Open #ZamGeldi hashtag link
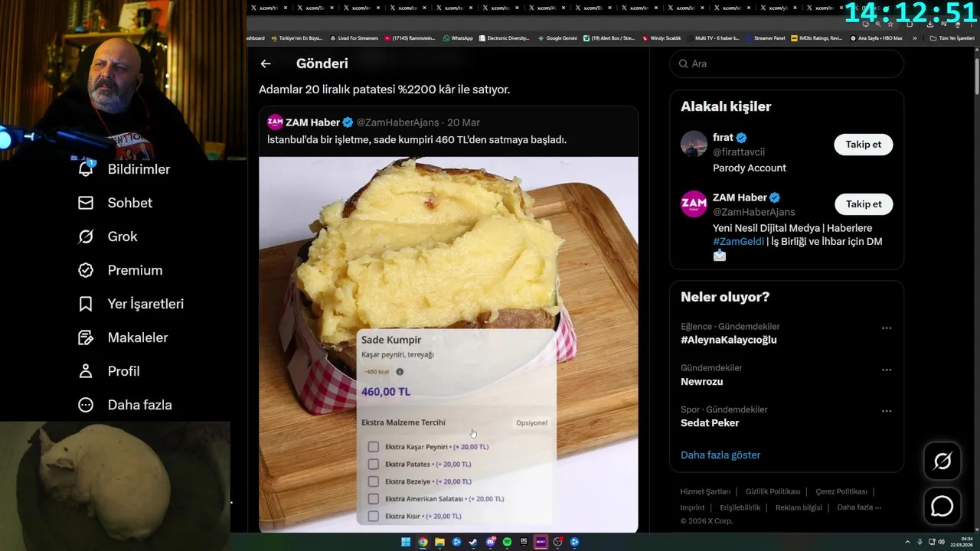980x551 pixels. point(738,241)
